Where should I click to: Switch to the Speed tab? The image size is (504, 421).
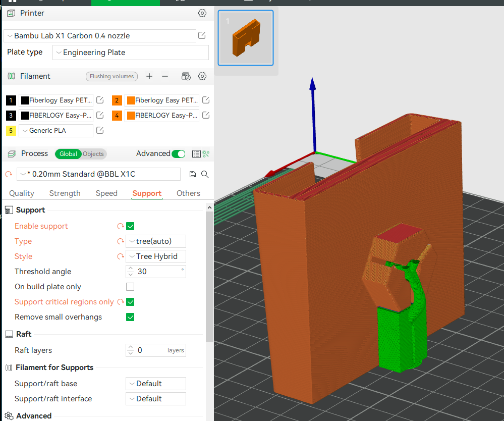[x=106, y=193]
